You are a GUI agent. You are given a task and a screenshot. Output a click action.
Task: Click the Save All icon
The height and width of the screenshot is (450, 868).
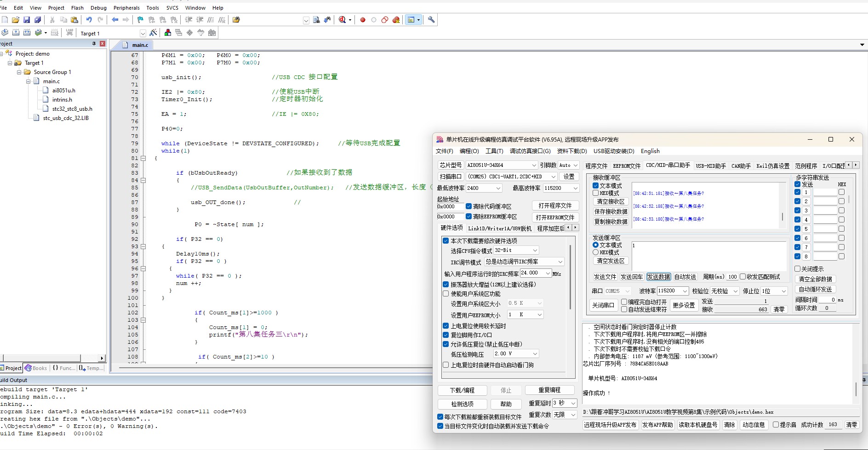(38, 20)
